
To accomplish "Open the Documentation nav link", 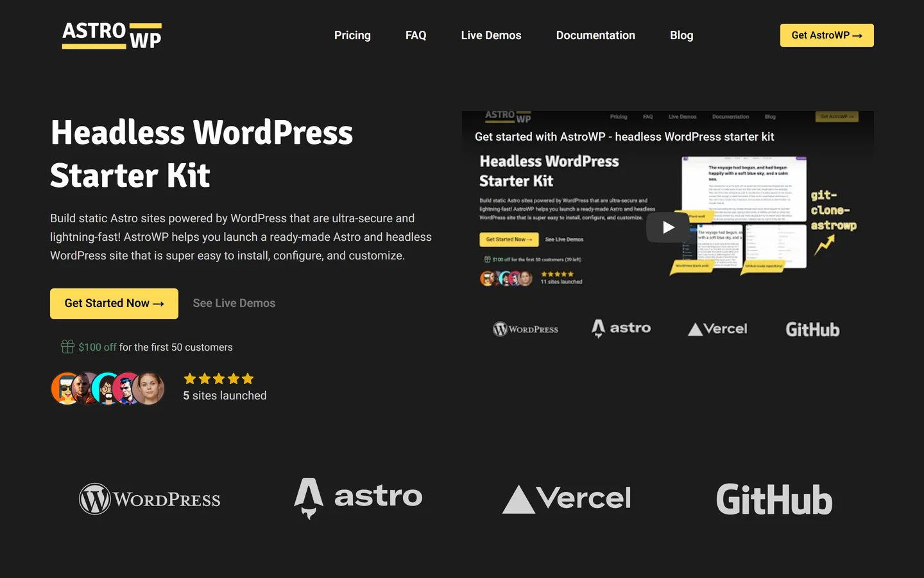I will coord(595,35).
